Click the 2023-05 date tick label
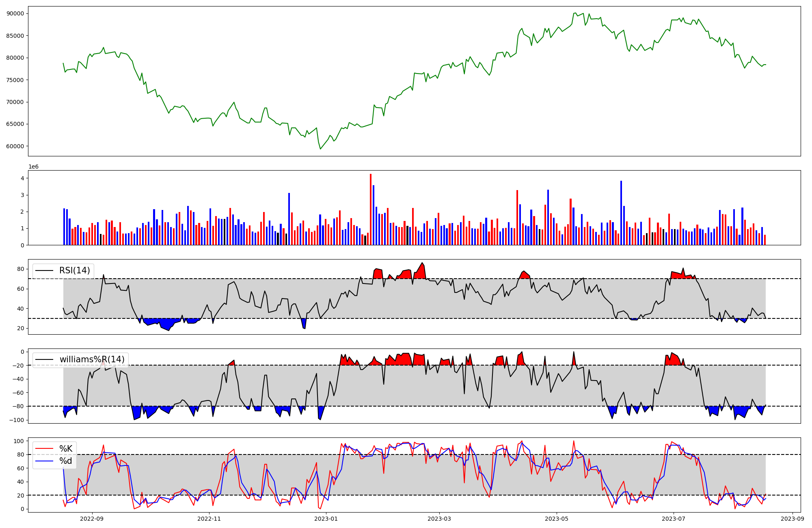 (556, 519)
